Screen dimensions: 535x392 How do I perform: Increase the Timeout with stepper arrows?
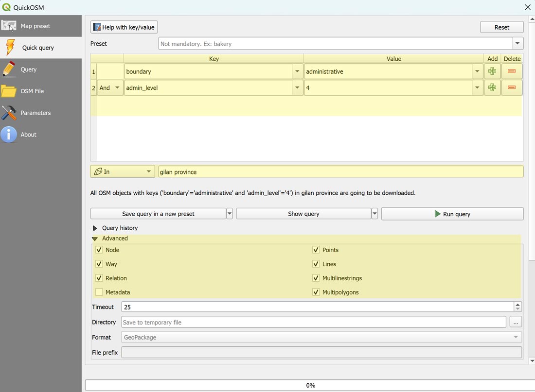point(517,305)
